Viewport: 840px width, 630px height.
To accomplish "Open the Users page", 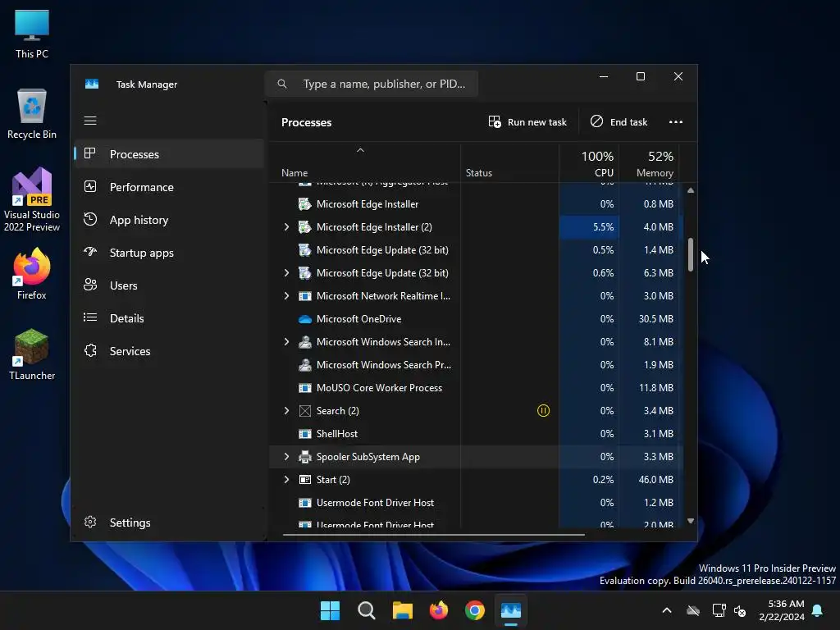I will (x=169, y=285).
